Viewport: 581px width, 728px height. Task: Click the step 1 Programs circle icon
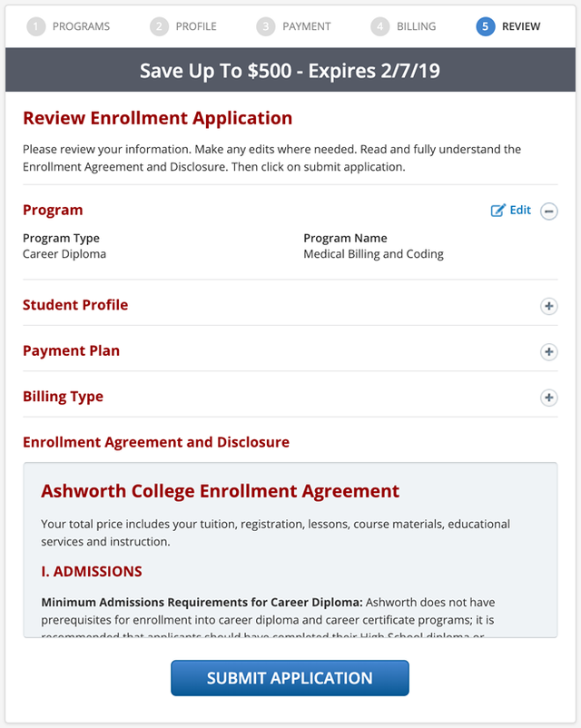point(36,26)
